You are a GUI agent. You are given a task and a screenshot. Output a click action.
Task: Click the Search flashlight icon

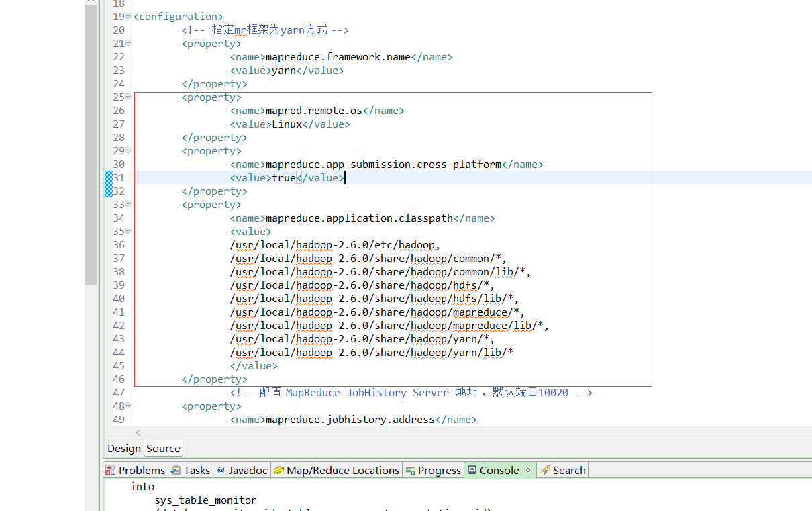545,470
